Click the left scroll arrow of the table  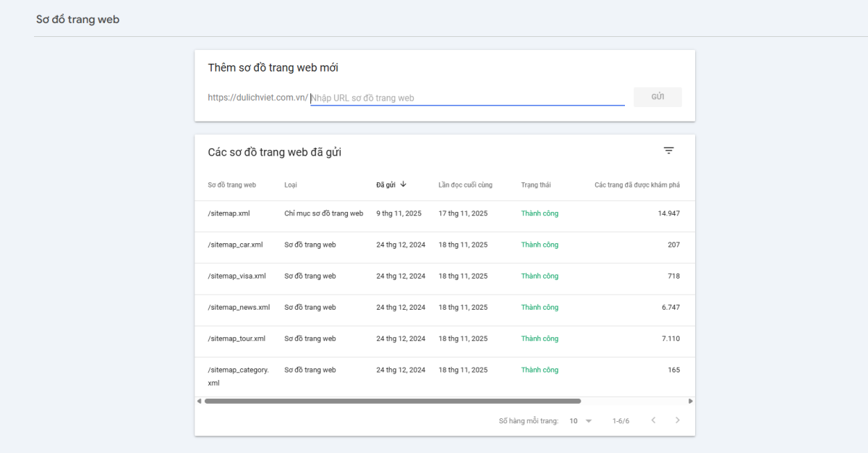click(199, 400)
